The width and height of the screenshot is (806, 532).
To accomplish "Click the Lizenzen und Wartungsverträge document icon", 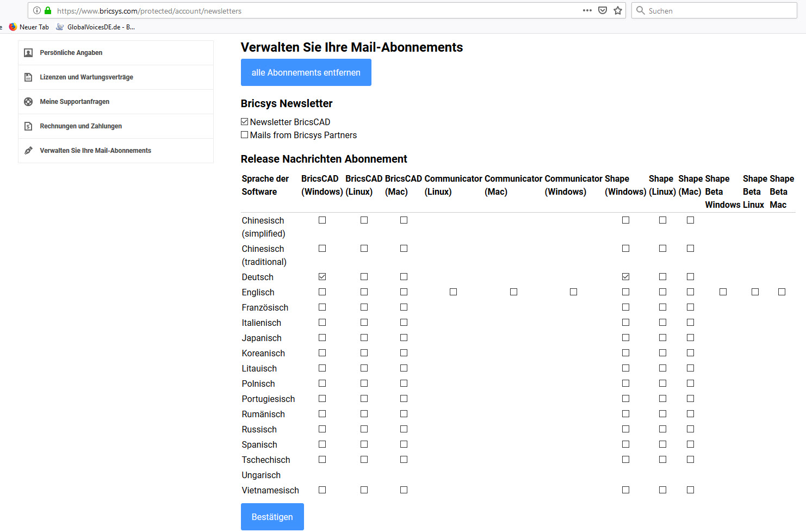I will (x=28, y=77).
